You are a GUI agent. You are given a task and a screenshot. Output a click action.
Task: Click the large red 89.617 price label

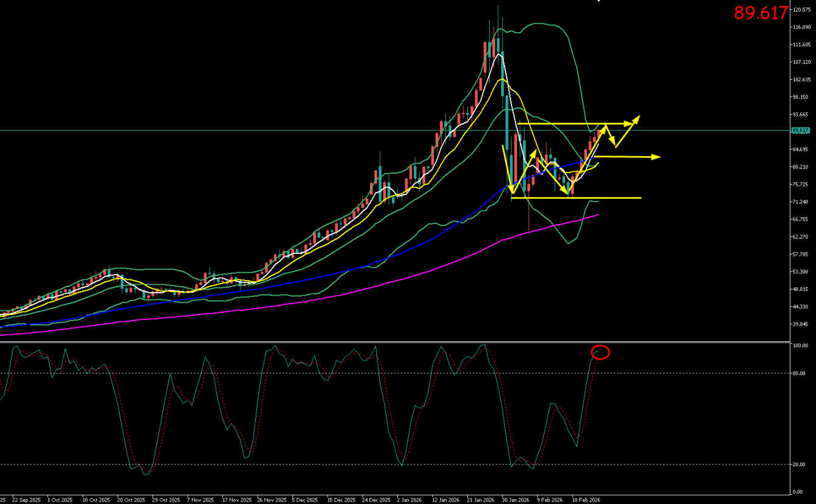click(761, 13)
